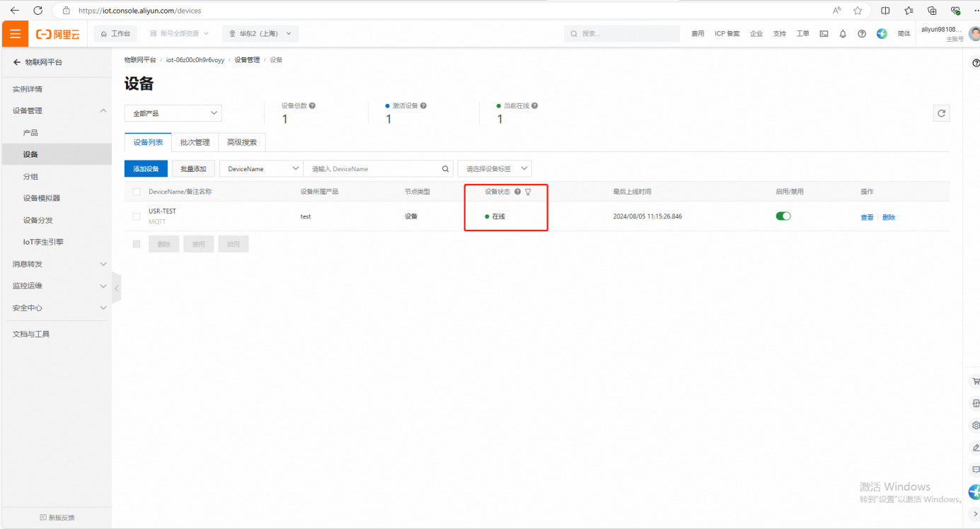Open the notification bell in top bar
The width and height of the screenshot is (980, 529).
843,34
